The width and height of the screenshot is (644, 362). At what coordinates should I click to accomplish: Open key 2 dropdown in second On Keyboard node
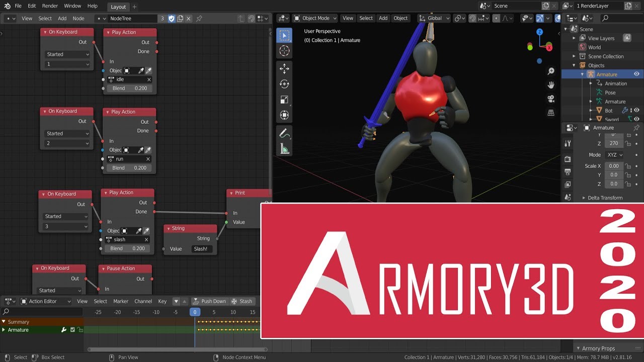[68, 143]
